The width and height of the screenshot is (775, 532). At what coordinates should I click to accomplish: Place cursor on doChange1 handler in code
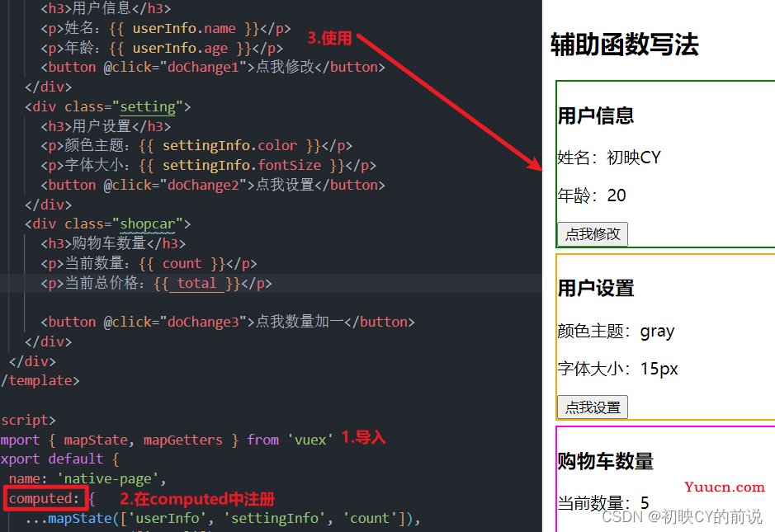(x=203, y=67)
